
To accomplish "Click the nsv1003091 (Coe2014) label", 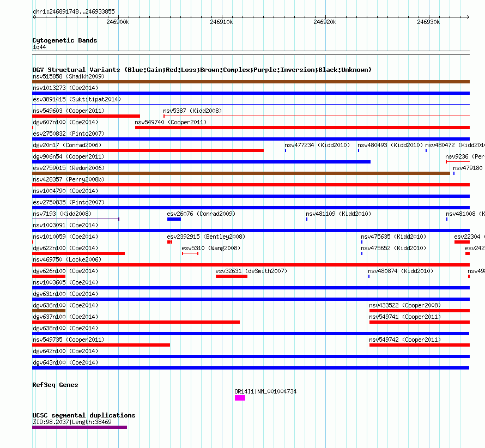I will pyautogui.click(x=65, y=225).
